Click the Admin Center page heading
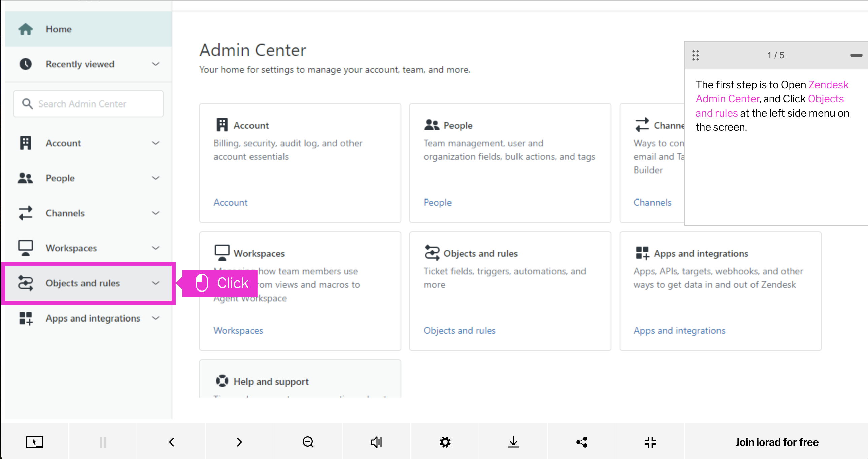The image size is (868, 459). (x=253, y=50)
